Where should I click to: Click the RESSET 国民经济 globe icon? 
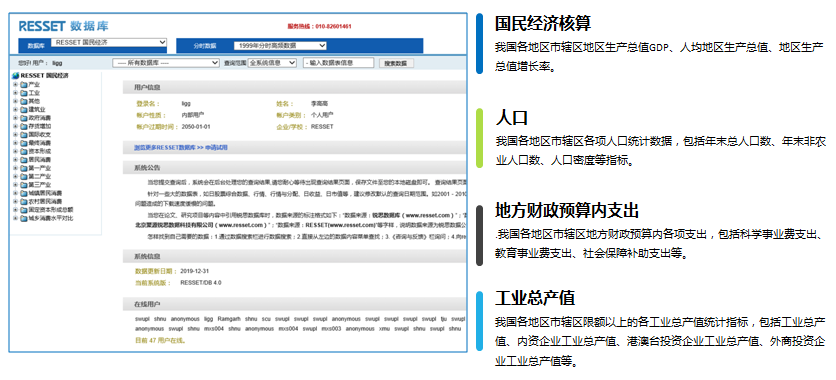point(15,76)
